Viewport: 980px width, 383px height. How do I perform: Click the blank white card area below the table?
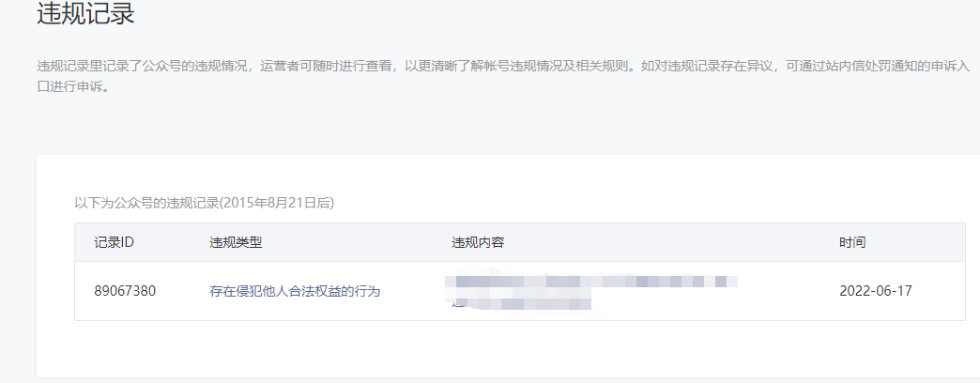click(x=500, y=348)
